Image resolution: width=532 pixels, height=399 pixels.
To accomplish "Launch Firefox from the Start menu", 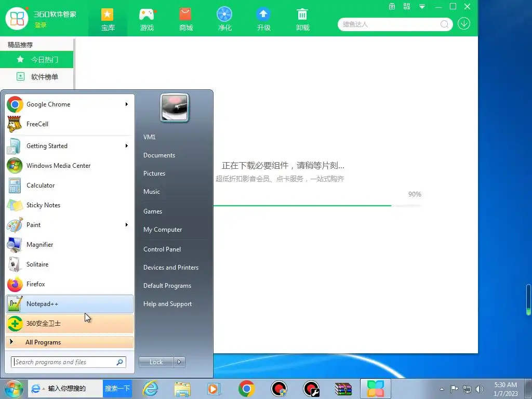I will [x=70, y=284].
